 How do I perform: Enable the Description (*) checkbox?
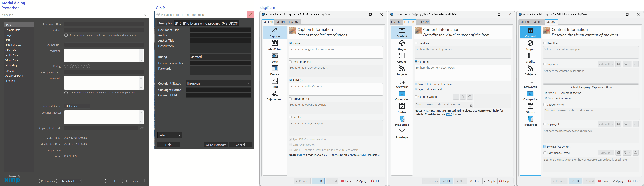[290, 62]
